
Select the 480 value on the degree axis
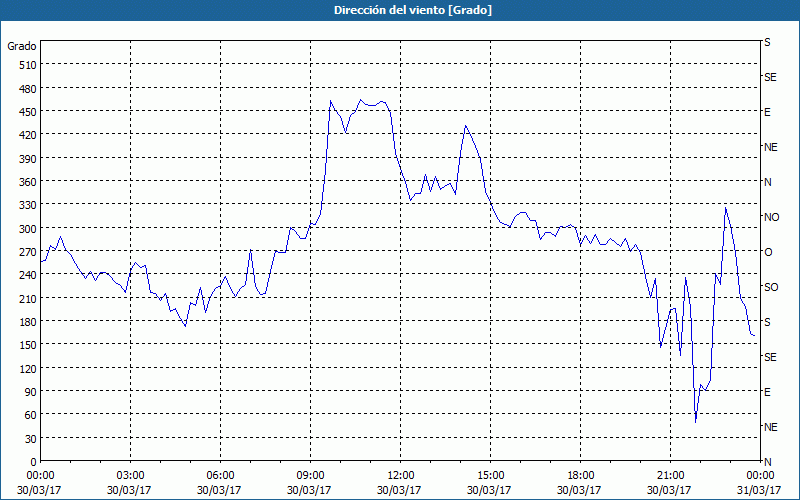(28, 89)
